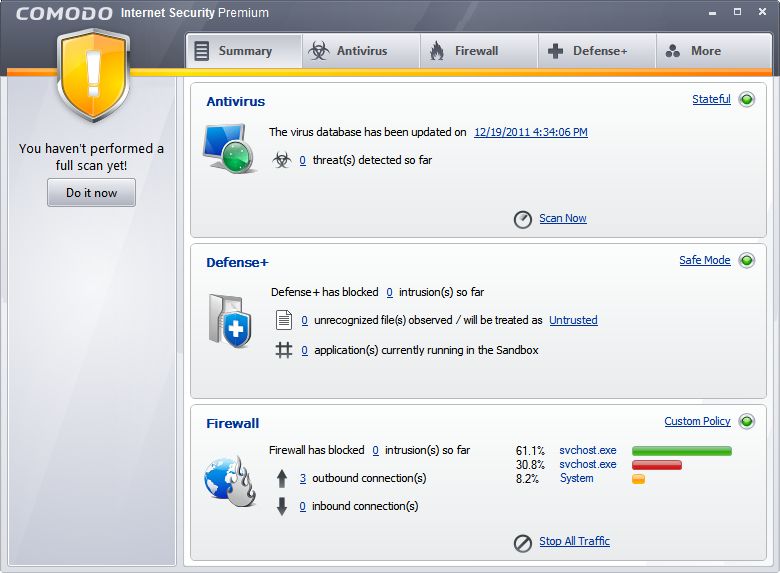Click the Defense+ section heading
The image size is (780, 573).
tap(237, 263)
